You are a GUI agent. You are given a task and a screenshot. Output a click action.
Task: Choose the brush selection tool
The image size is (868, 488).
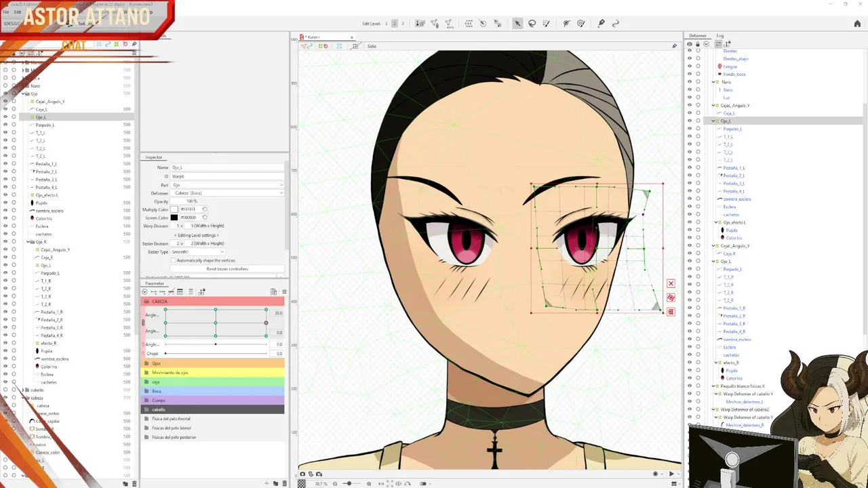point(547,24)
